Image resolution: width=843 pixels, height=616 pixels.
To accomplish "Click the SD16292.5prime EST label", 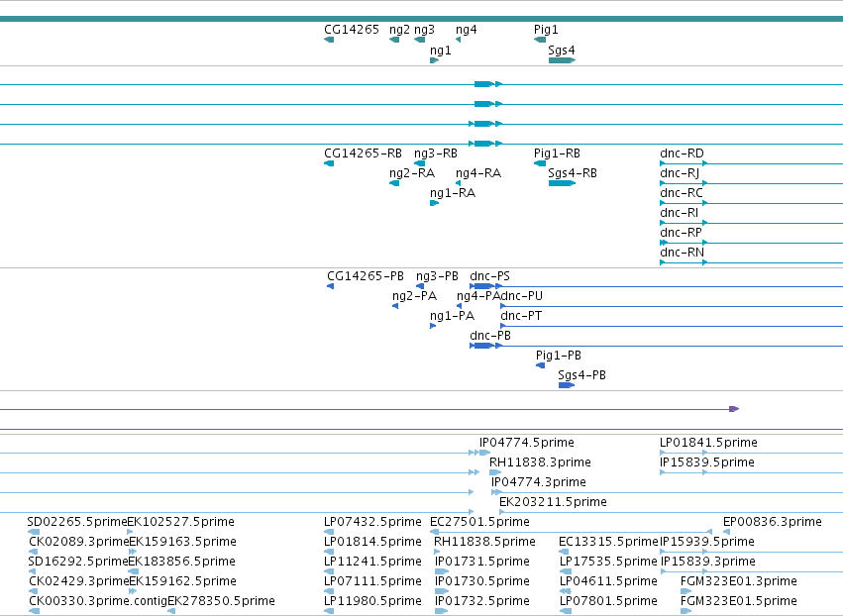I will pos(77,562).
